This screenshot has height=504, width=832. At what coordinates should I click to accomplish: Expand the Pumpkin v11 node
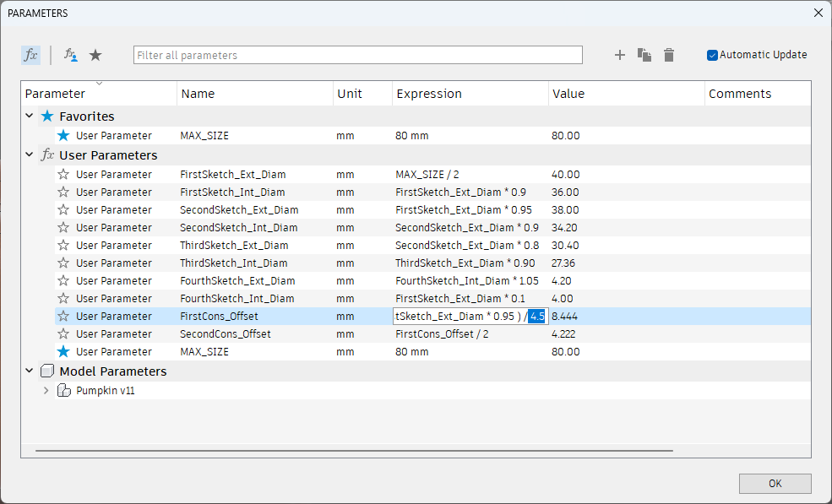46,391
